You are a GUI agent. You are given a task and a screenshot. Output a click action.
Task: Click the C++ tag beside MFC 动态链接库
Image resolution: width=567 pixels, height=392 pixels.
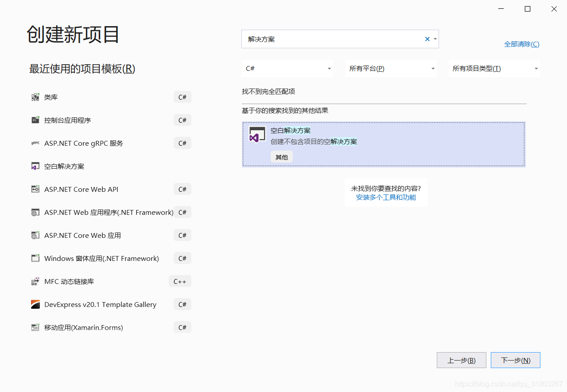coord(180,281)
